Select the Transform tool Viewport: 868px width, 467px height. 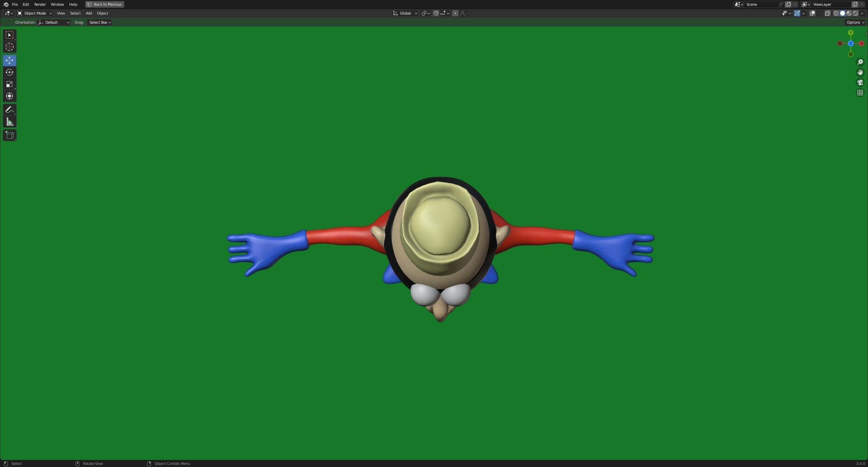(x=9, y=96)
